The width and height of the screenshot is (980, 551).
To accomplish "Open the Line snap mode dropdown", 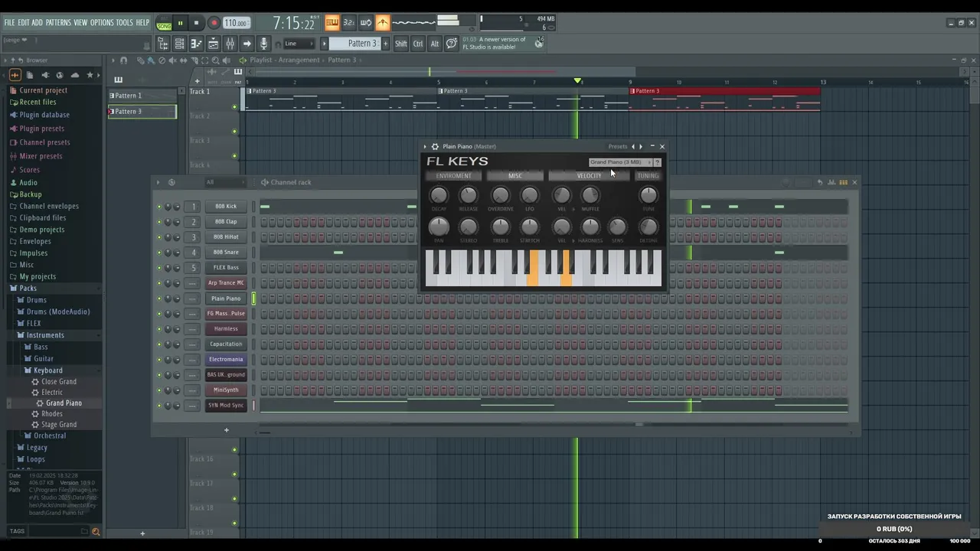I will click(300, 44).
